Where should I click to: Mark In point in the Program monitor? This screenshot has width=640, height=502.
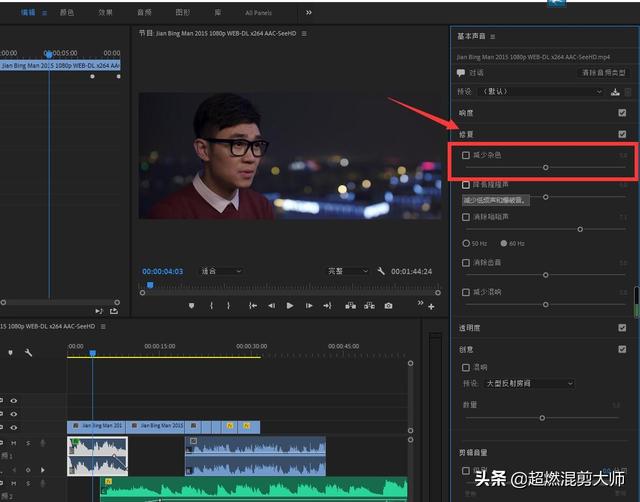pos(211,306)
